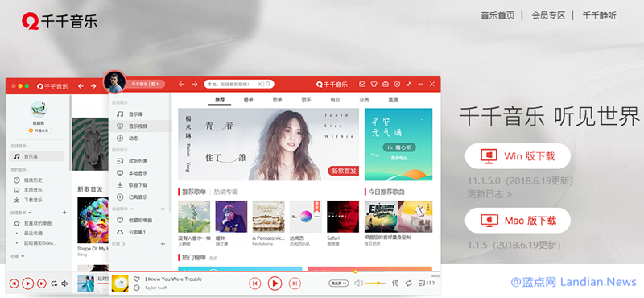This screenshot has width=644, height=298.
Task: Click the user avatar photo in the front window
Action: [x=114, y=82]
